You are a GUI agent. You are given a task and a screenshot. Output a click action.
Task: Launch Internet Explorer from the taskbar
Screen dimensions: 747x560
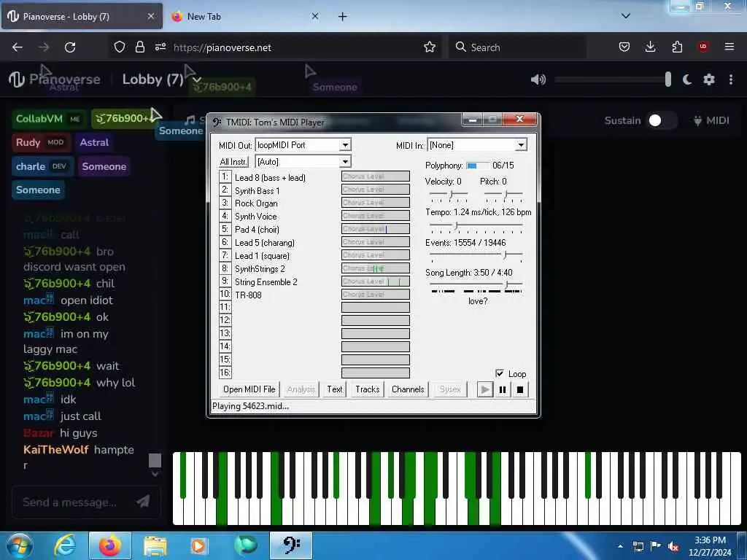[x=65, y=546]
